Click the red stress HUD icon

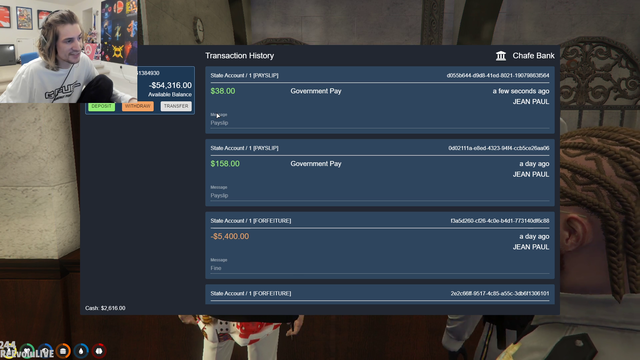tap(99, 351)
